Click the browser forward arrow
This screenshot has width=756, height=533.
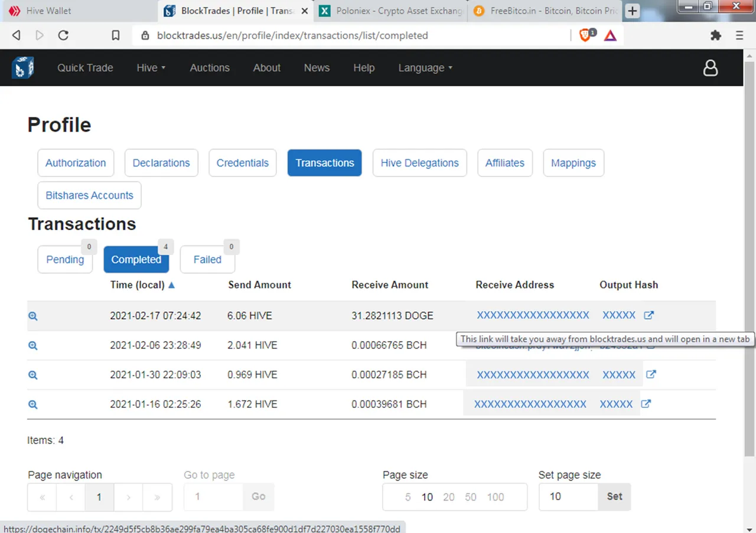(x=40, y=35)
